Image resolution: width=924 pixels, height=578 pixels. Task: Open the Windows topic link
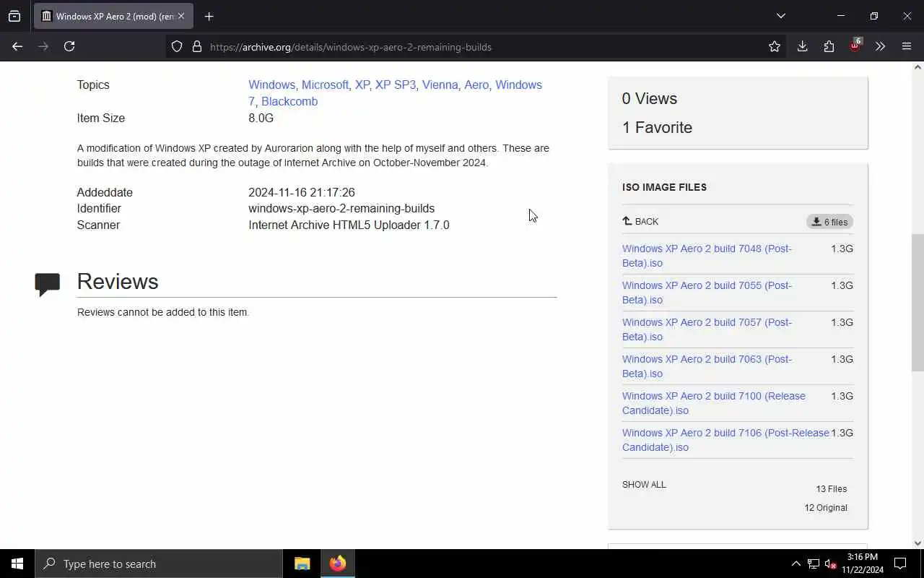click(271, 85)
